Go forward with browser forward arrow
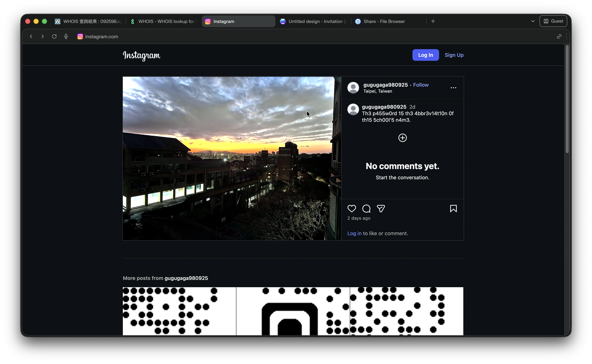The width and height of the screenshot is (592, 364). pos(43,36)
